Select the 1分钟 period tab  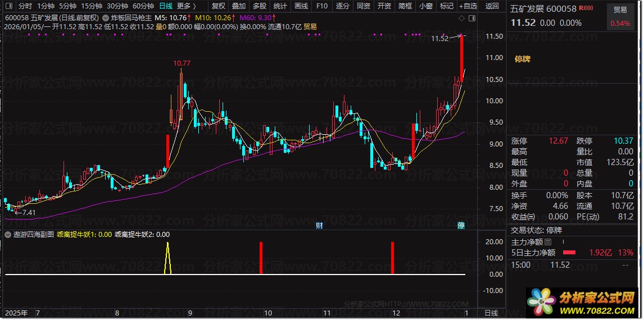pyautogui.click(x=45, y=6)
